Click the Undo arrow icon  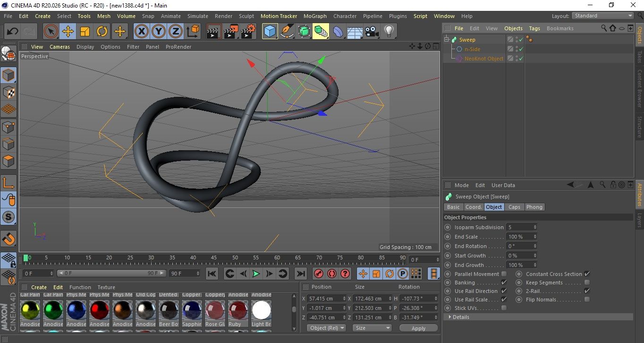(12, 32)
